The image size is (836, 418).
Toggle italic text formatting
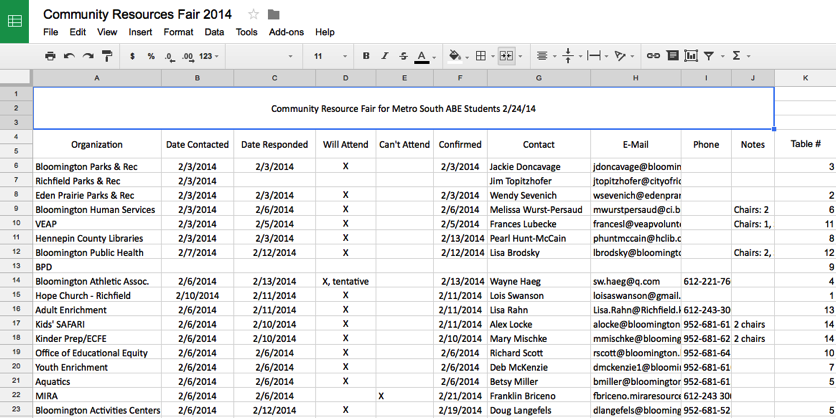pyautogui.click(x=385, y=56)
